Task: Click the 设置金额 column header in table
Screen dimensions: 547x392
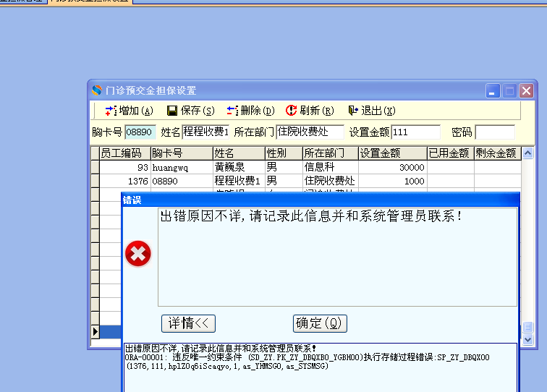Action: 393,153
